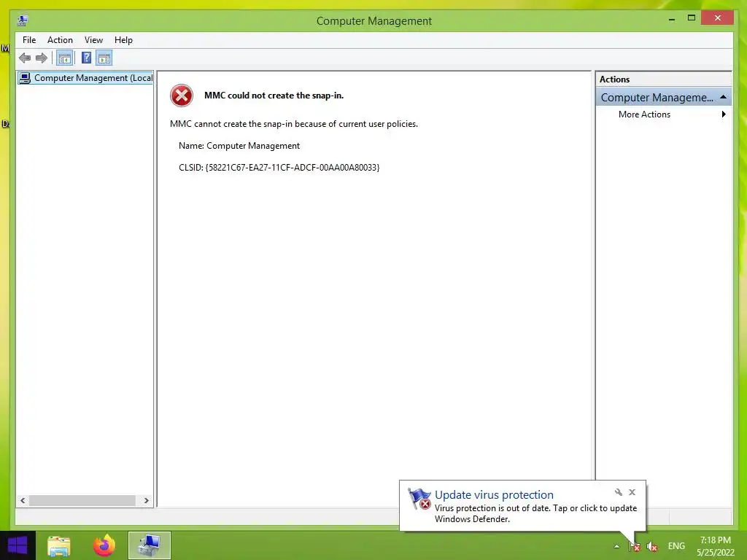Open the View menu
The height and width of the screenshot is (560, 747).
[x=93, y=40]
